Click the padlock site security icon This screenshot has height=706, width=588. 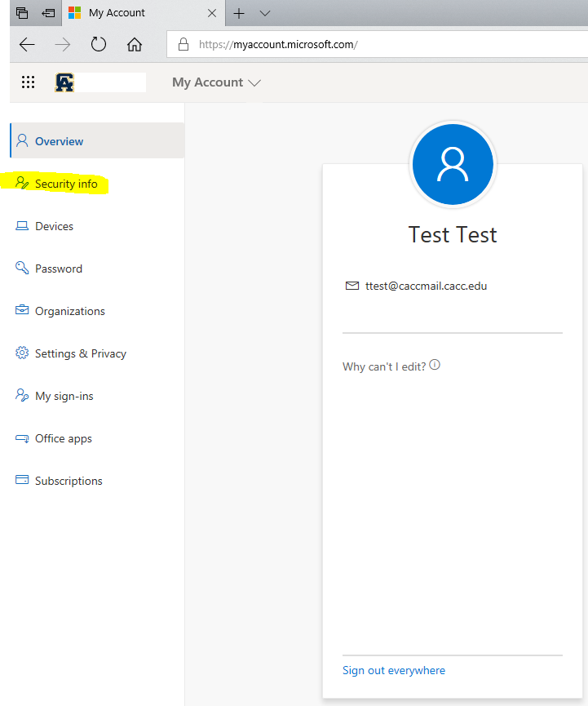[x=183, y=44]
